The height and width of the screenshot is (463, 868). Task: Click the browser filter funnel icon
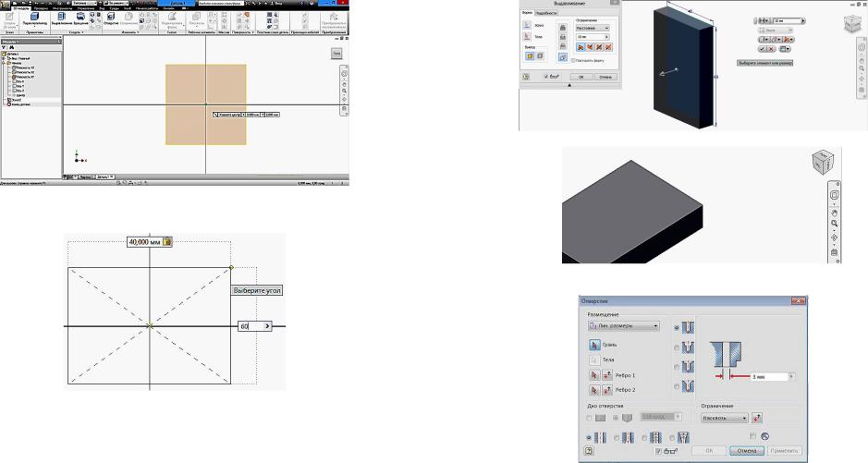(x=4, y=47)
